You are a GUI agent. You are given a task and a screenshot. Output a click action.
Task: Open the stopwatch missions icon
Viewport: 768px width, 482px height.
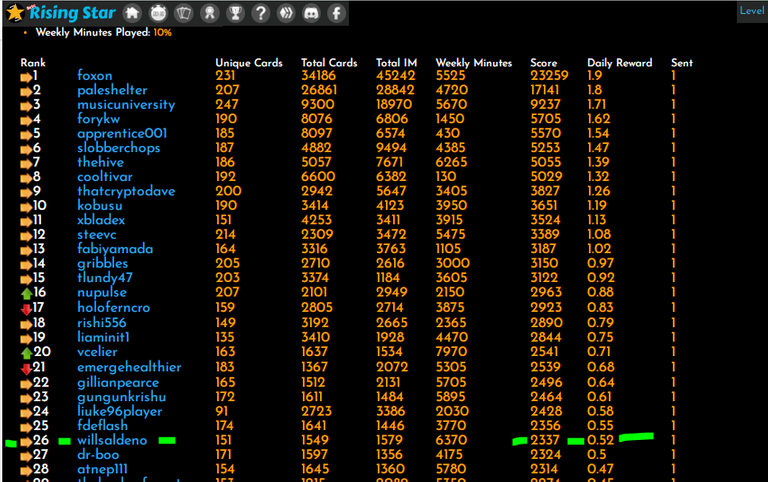(x=158, y=13)
